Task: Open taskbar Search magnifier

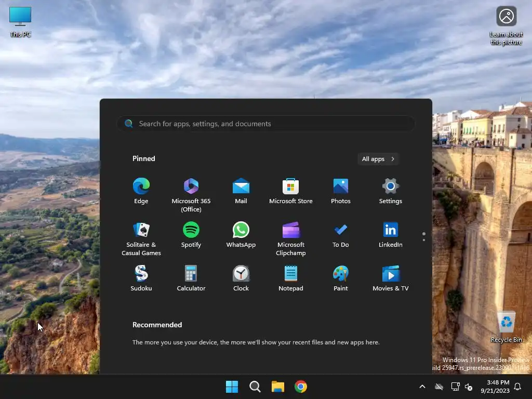Action: pyautogui.click(x=255, y=387)
